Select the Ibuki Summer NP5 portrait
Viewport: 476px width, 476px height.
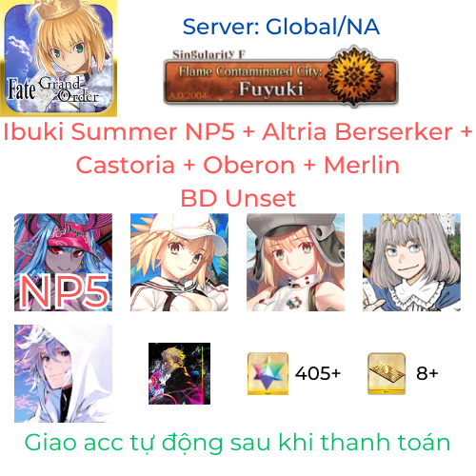click(x=63, y=262)
